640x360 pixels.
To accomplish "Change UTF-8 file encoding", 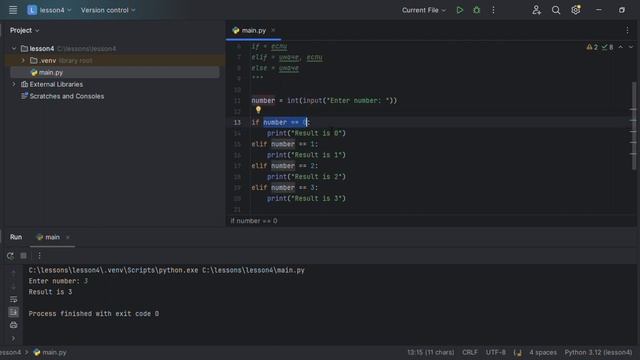I will [496, 352].
